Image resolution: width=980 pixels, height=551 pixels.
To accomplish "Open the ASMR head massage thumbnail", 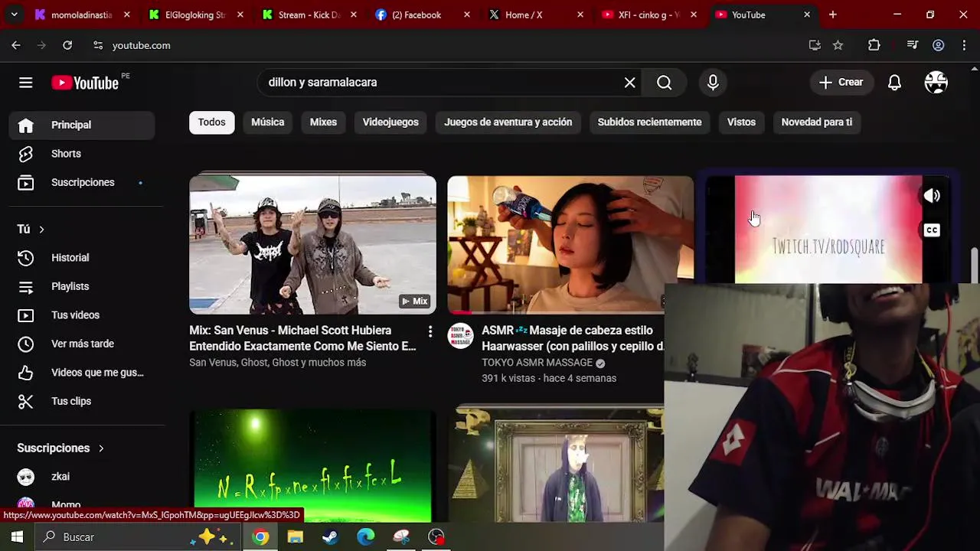I will pyautogui.click(x=570, y=245).
